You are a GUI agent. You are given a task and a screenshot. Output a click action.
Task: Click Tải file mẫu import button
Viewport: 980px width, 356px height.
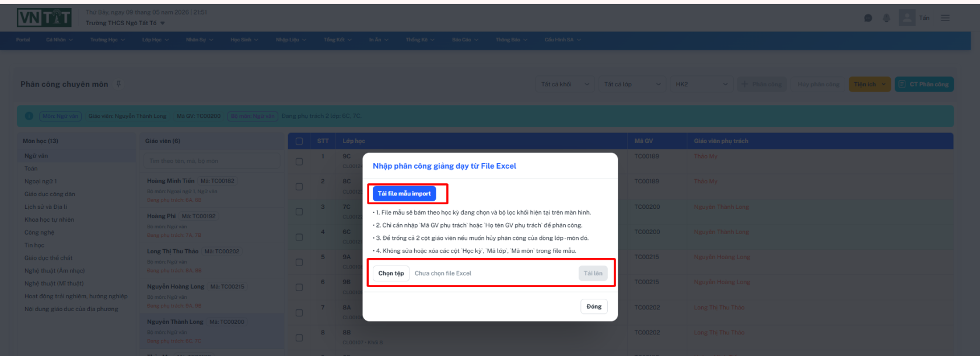pyautogui.click(x=404, y=194)
